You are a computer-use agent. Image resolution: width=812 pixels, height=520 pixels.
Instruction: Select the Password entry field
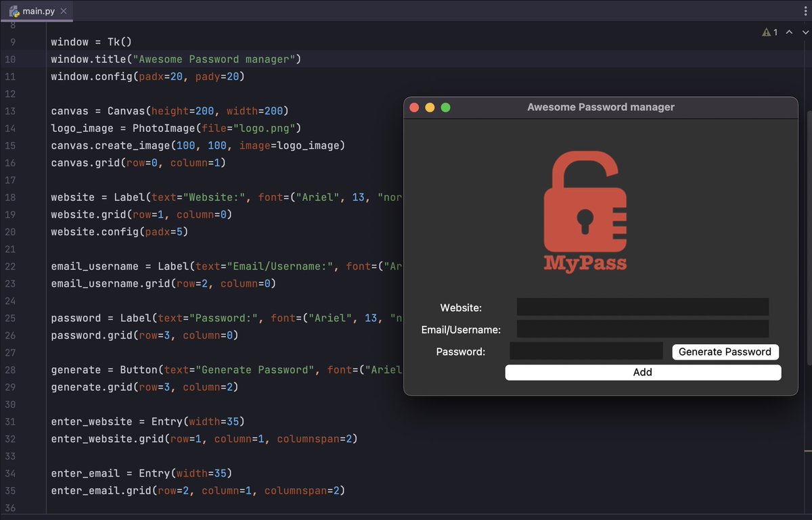[586, 351]
